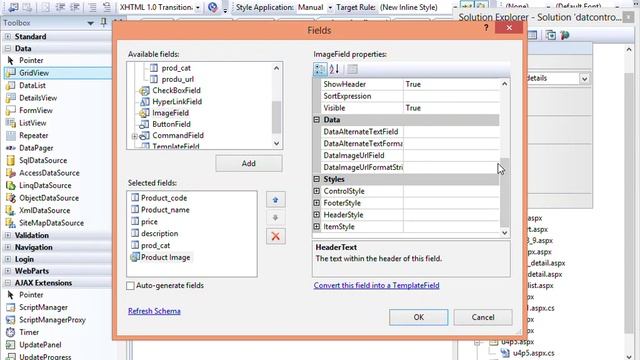This screenshot has height=360, width=640.
Task: Click SortExpression value cell
Action: (x=451, y=96)
